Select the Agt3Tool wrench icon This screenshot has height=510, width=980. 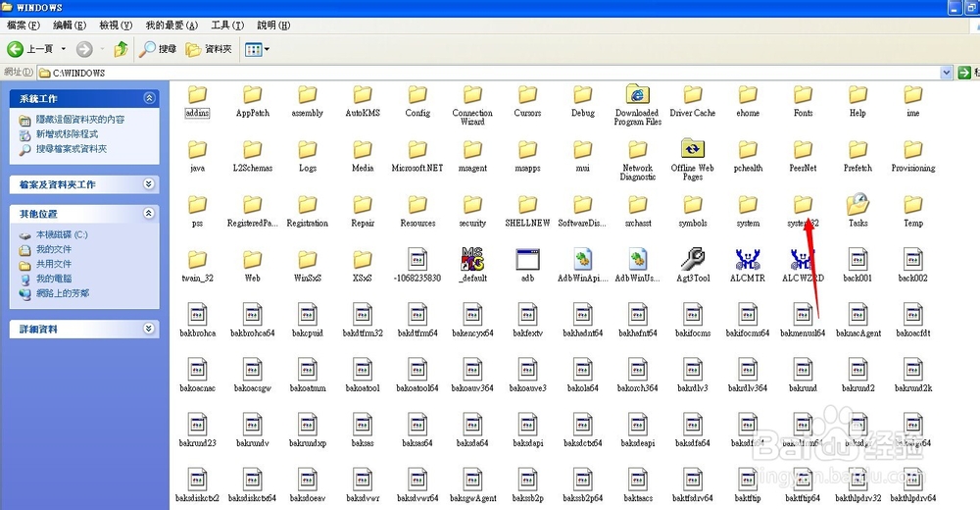click(x=693, y=259)
